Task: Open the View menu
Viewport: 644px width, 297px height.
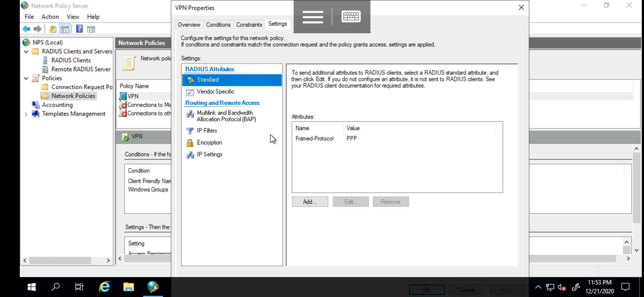Action: point(73,17)
